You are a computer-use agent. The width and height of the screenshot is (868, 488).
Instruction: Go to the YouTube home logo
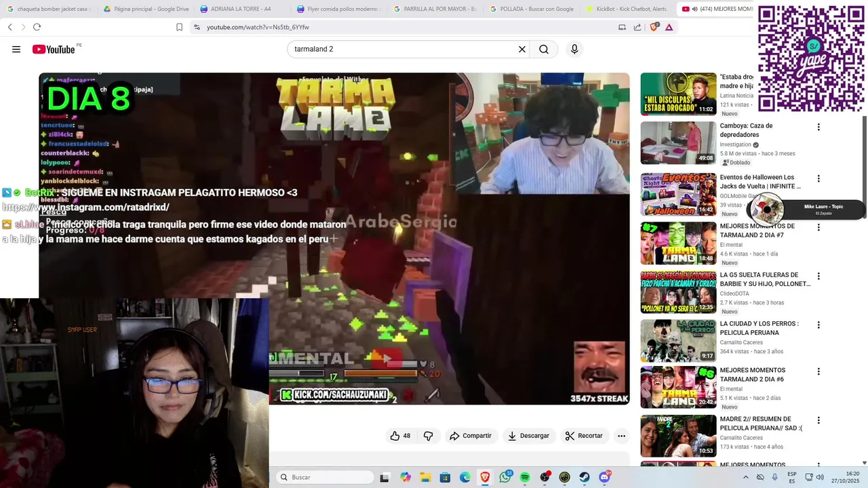coord(54,49)
